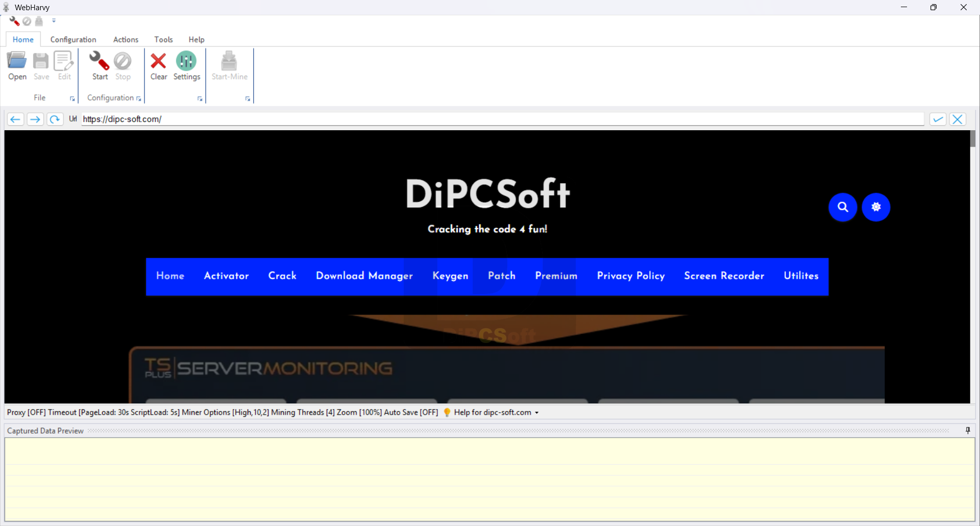Image resolution: width=980 pixels, height=526 pixels.
Task: Expand the Clear/Settings group launcher
Action: [200, 99]
